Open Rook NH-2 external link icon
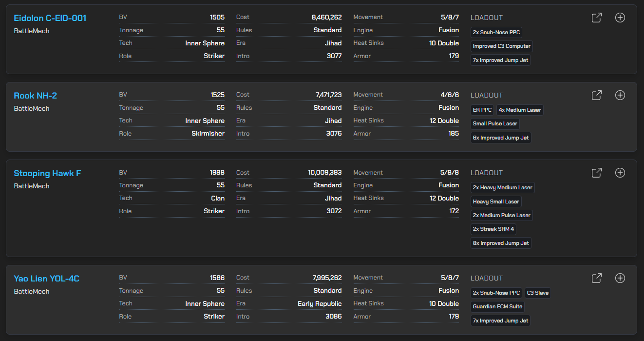The height and width of the screenshot is (341, 644). click(596, 95)
